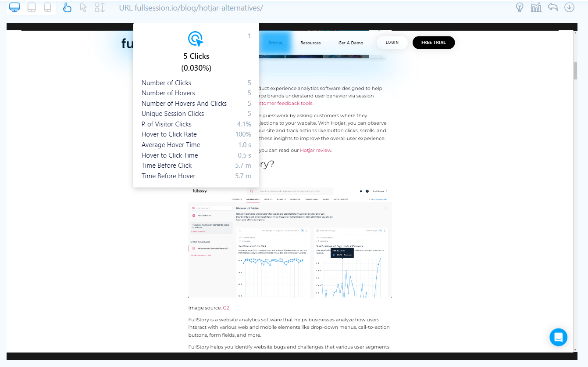This screenshot has height=367, width=588.
Task: Click the 'Number of Clicks' row label
Action: pos(166,83)
